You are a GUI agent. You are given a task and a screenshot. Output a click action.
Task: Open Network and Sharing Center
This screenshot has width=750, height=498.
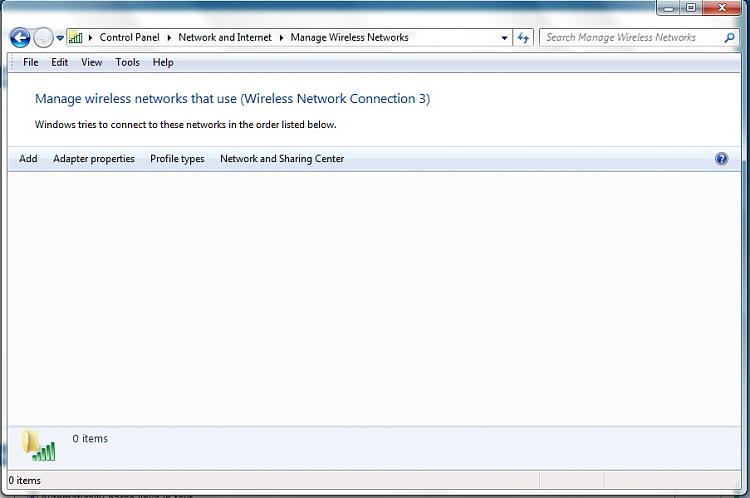coord(282,158)
